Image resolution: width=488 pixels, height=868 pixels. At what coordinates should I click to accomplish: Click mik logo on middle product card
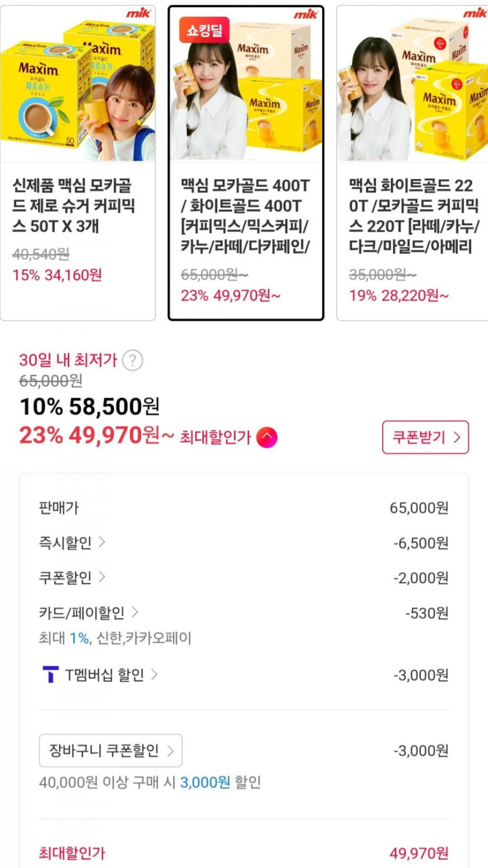pyautogui.click(x=305, y=15)
